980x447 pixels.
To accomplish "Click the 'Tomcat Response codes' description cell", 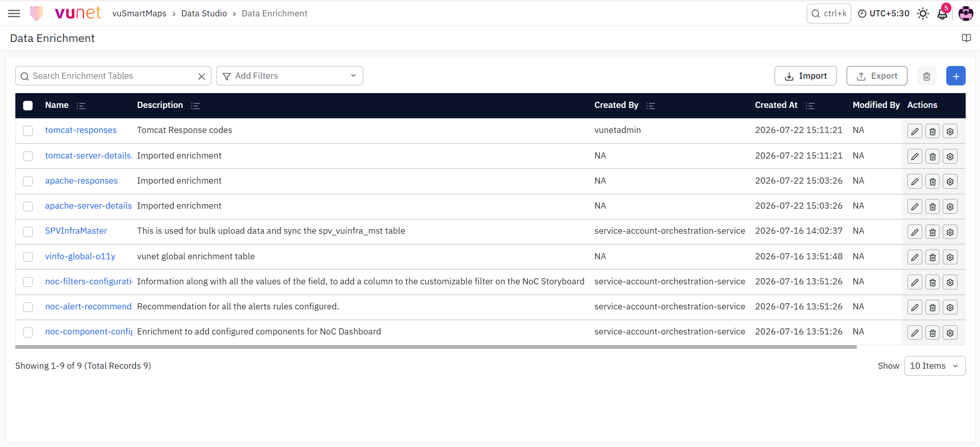I will click(x=184, y=130).
